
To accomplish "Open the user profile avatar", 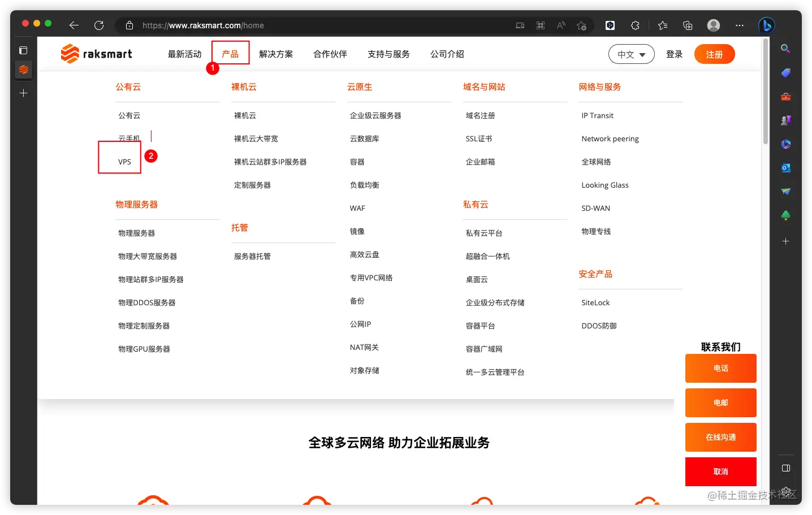I will [714, 25].
